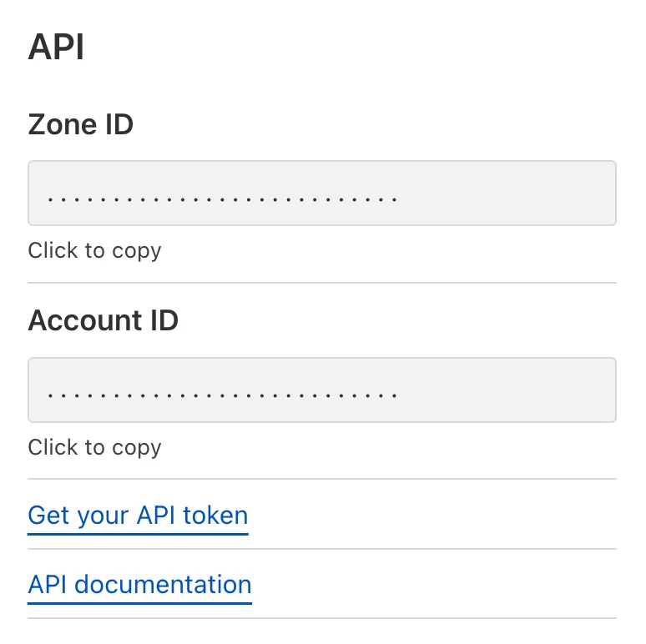The width and height of the screenshot is (646, 644).
Task: Click 'Click to copy' under Account ID
Action: coord(94,447)
